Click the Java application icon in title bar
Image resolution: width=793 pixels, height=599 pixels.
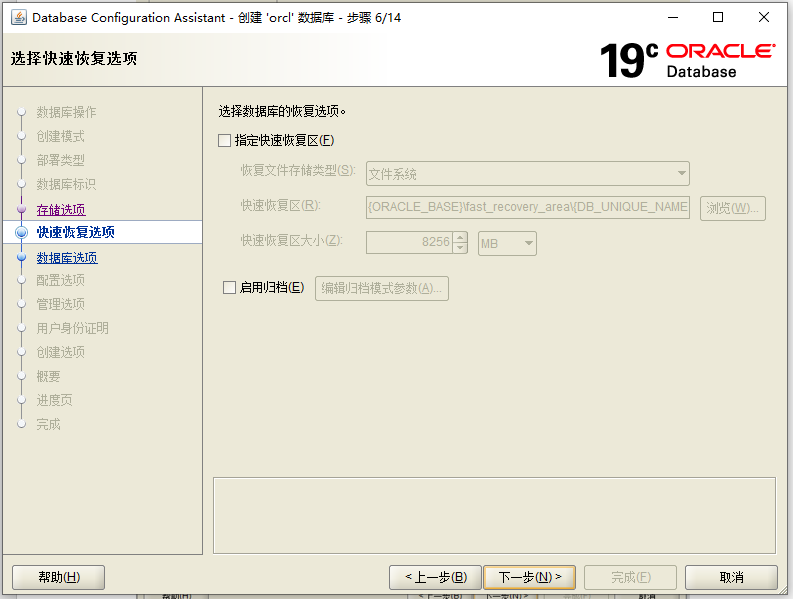coord(19,17)
